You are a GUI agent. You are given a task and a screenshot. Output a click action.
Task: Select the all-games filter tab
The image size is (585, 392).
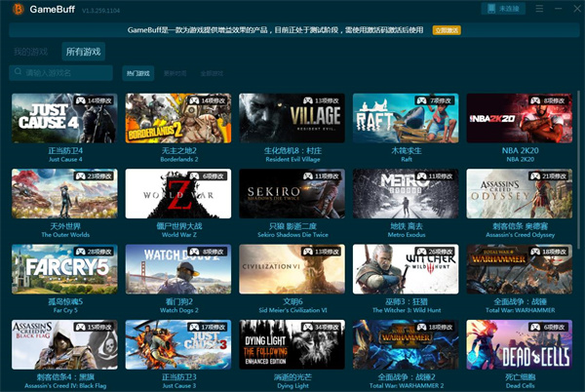[x=212, y=73]
